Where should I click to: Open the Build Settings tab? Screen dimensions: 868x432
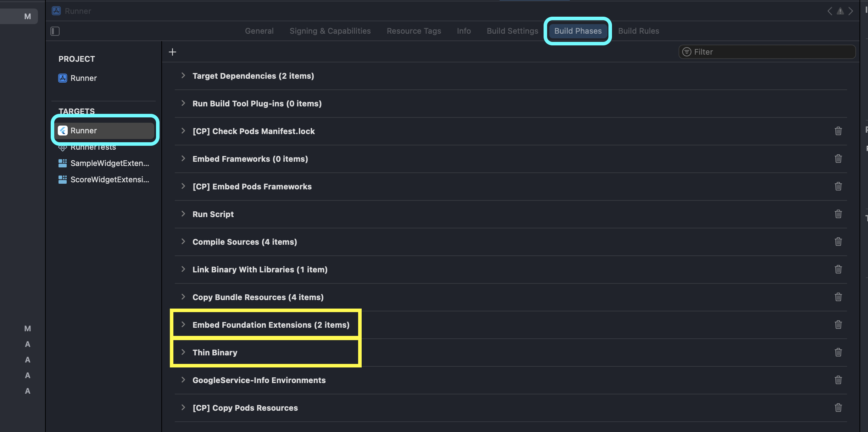point(512,31)
